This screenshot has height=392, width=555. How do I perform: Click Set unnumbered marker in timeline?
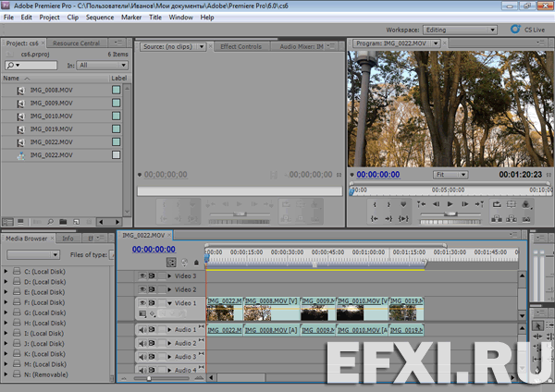196,263
